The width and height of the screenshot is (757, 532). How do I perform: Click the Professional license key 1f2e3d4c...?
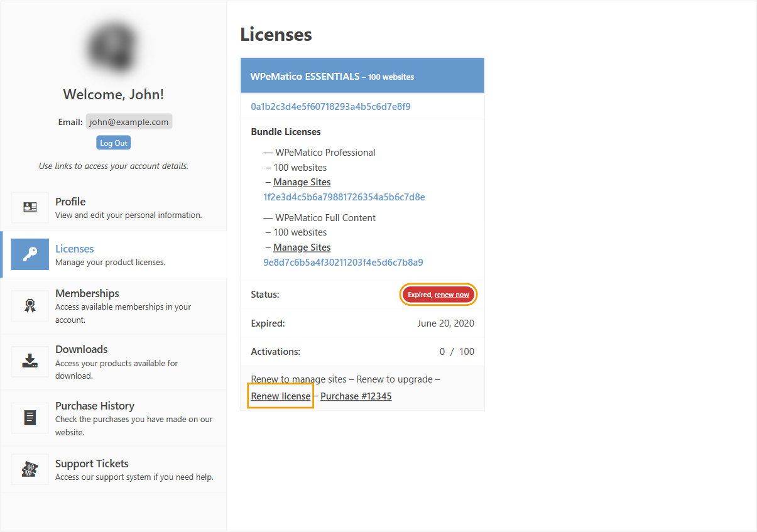click(x=344, y=197)
